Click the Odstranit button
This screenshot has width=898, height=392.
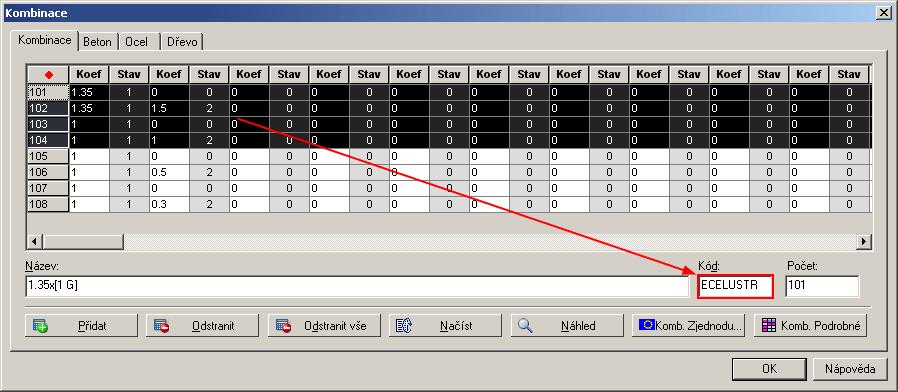pyautogui.click(x=202, y=326)
